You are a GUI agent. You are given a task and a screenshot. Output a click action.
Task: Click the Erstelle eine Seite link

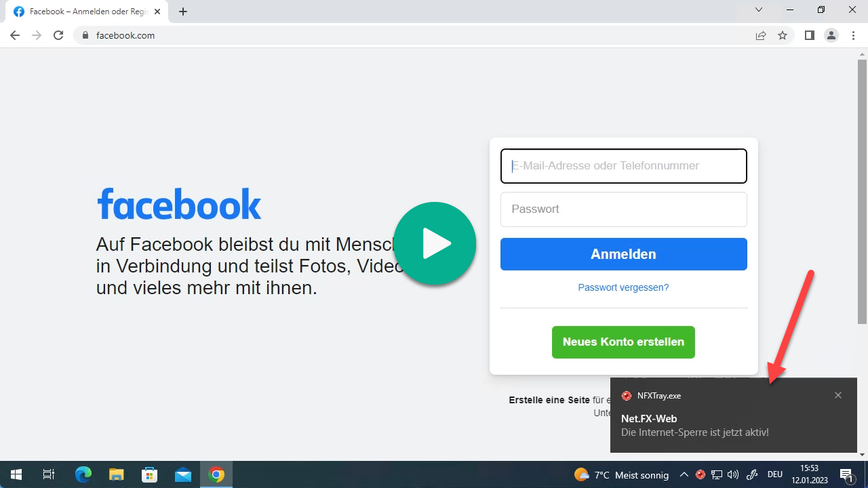pos(549,400)
